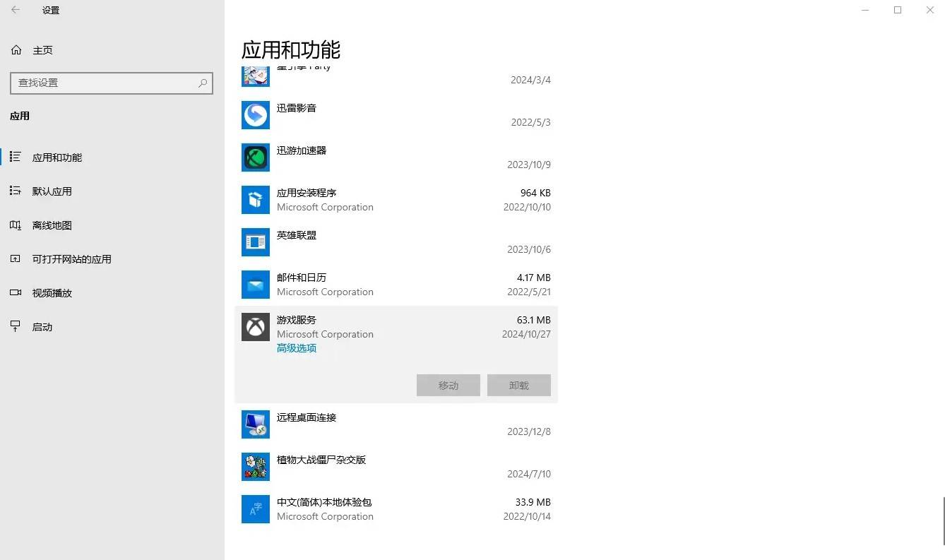945x560 pixels.
Task: Click the 英雄联盟 app icon
Action: [x=256, y=242]
